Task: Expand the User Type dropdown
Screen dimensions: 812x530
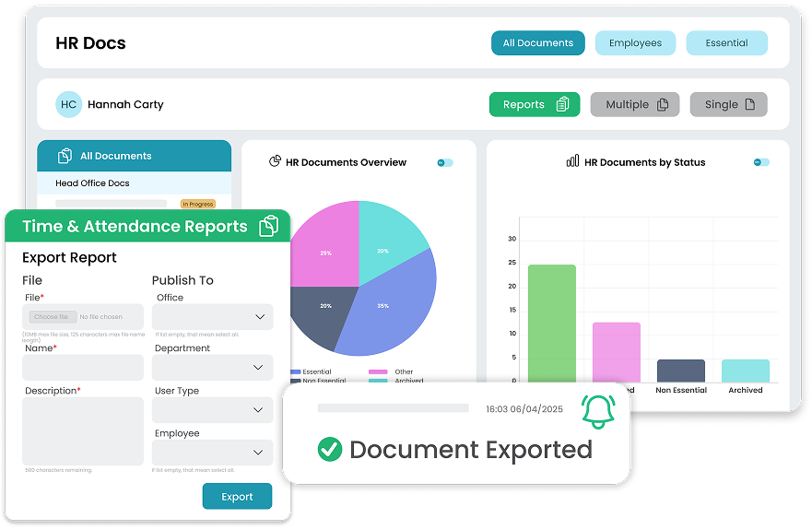Action: tap(212, 410)
